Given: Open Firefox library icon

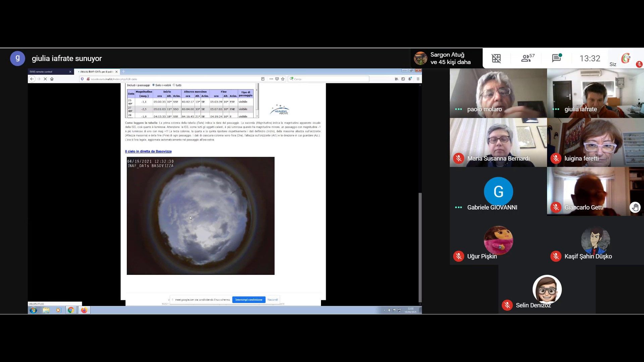Looking at the screenshot, I should [x=396, y=79].
